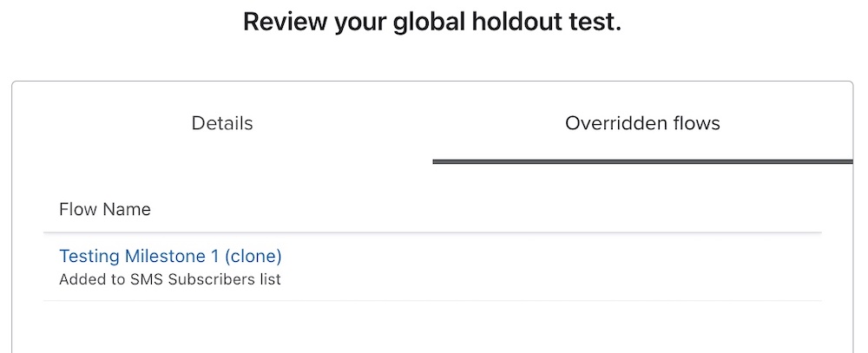Select the Overridden flows tab

click(642, 123)
